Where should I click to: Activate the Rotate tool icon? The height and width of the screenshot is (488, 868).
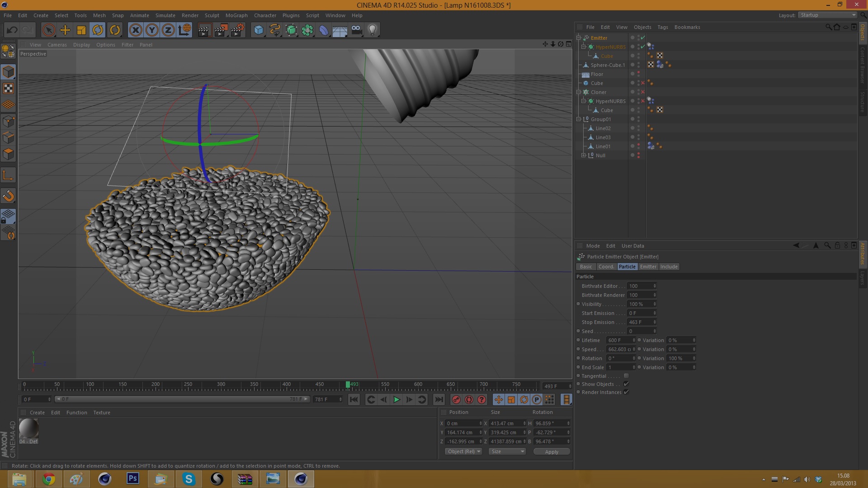(x=98, y=30)
